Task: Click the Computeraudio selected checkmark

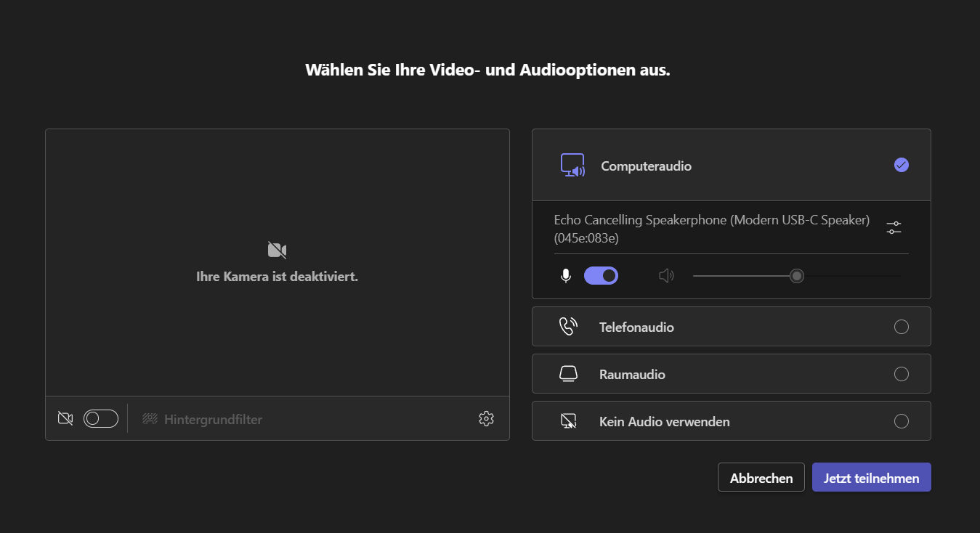Action: click(901, 165)
